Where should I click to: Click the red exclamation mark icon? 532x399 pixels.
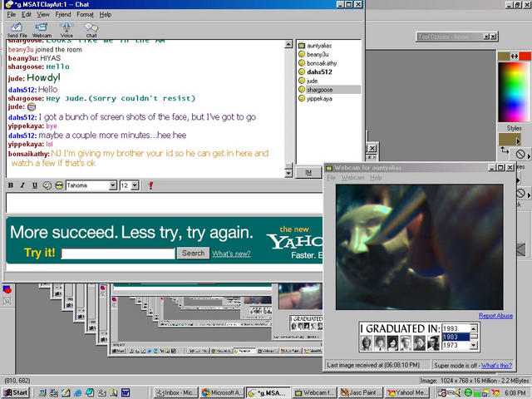coord(150,185)
